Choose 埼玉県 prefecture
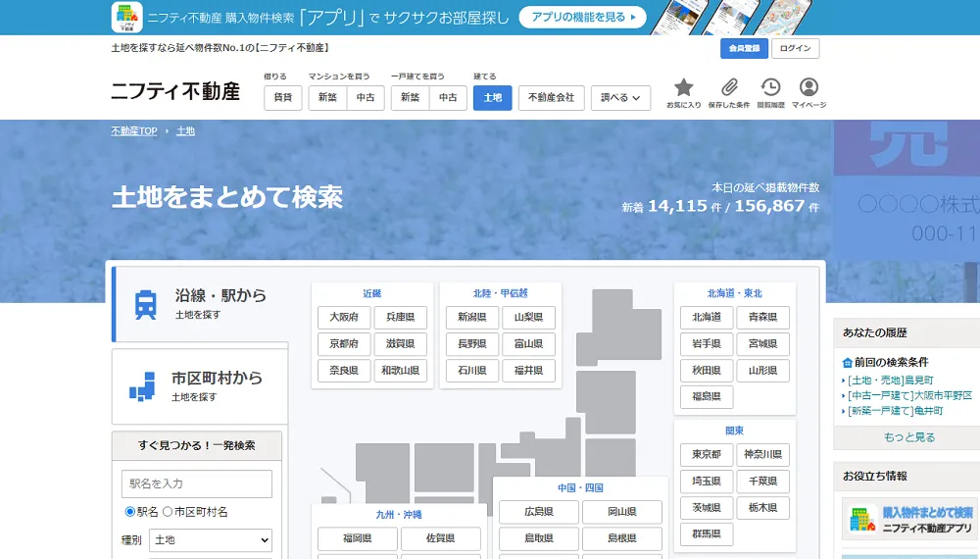 tap(707, 482)
